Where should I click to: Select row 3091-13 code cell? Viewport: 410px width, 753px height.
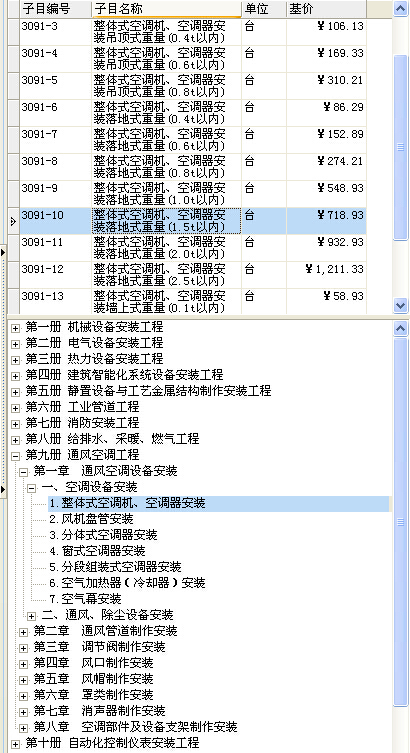coord(55,301)
